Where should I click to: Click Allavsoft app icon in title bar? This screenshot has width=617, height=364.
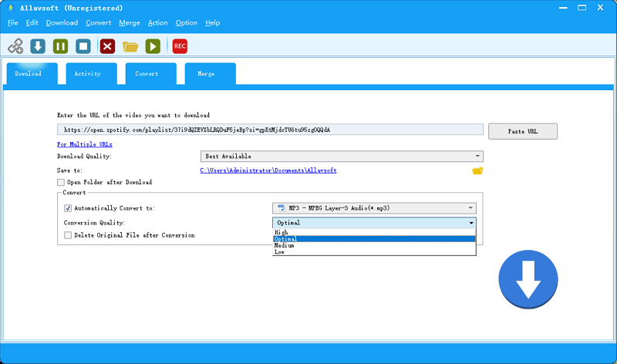click(x=11, y=8)
